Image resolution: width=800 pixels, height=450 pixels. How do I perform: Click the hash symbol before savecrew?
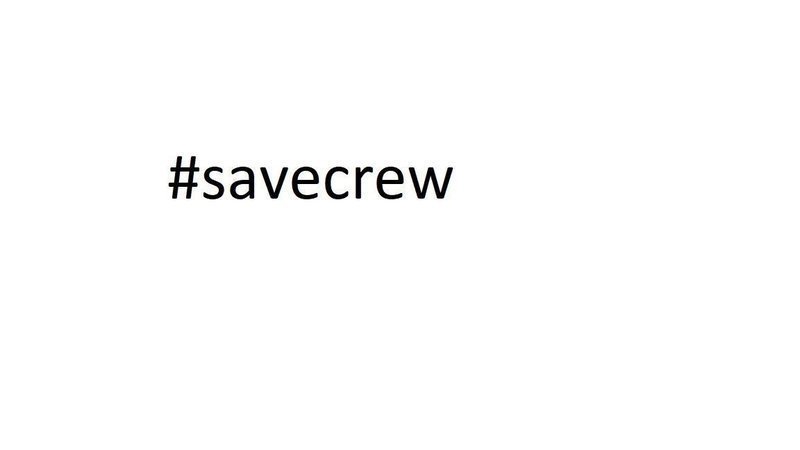pyautogui.click(x=184, y=178)
